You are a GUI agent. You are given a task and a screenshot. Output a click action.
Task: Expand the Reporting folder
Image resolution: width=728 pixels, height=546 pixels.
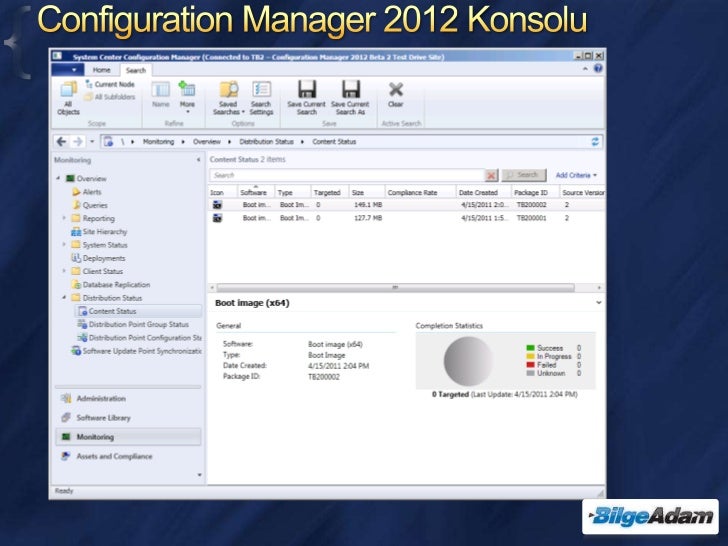(64, 218)
